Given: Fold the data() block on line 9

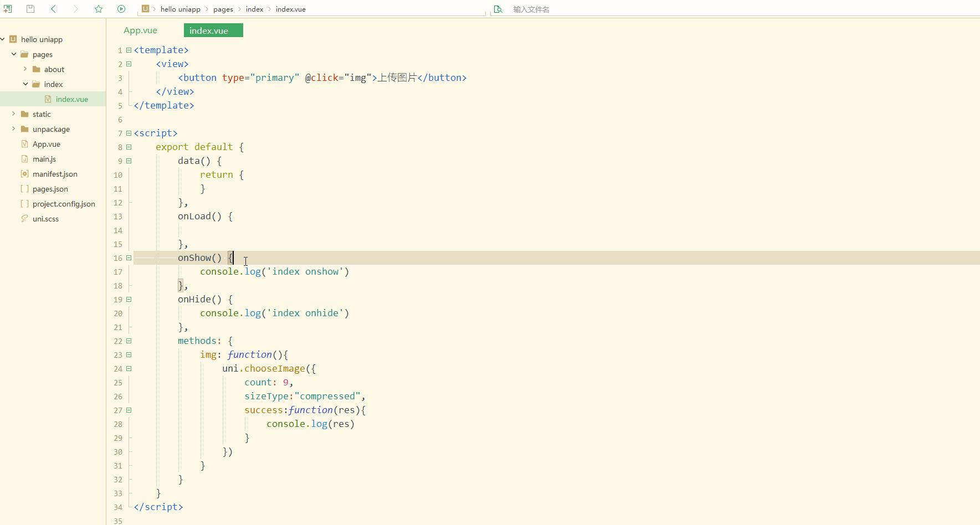Looking at the screenshot, I should (x=129, y=161).
